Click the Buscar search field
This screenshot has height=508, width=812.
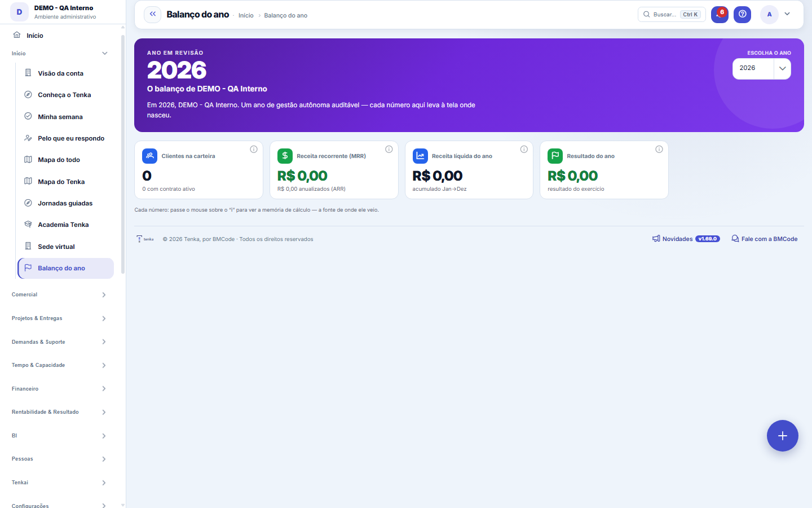pyautogui.click(x=672, y=14)
